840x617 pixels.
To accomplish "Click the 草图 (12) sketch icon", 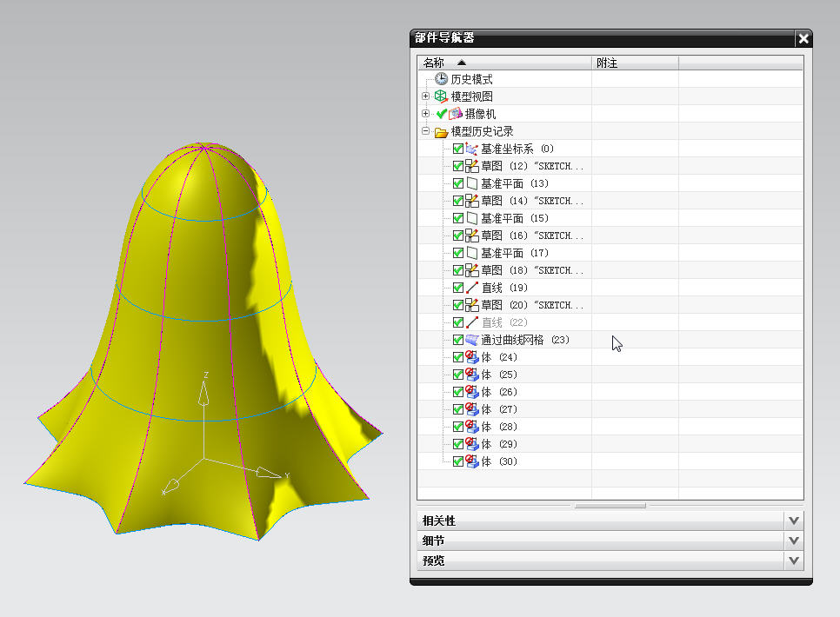I will (x=471, y=166).
